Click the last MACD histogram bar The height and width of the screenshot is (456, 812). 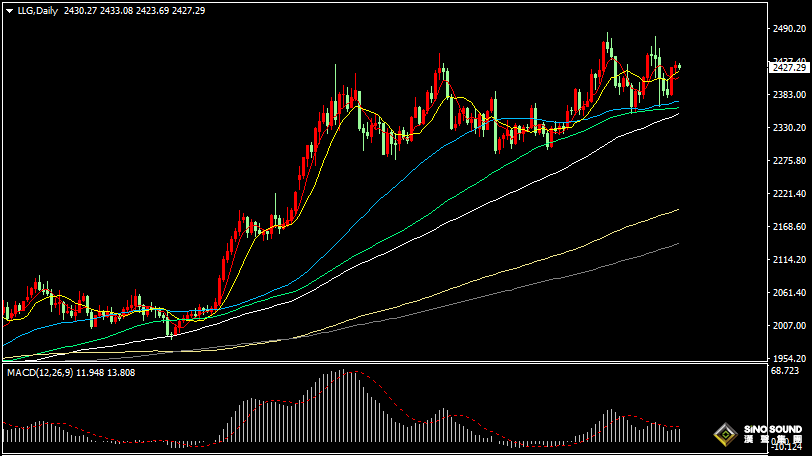click(679, 433)
